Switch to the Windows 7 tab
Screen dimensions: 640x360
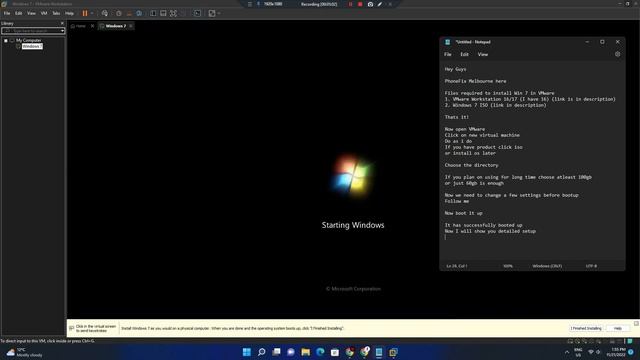(x=116, y=26)
